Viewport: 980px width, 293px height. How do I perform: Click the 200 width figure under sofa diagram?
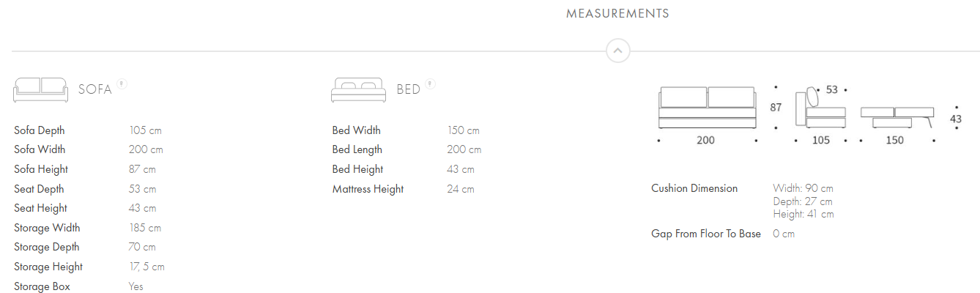[705, 140]
